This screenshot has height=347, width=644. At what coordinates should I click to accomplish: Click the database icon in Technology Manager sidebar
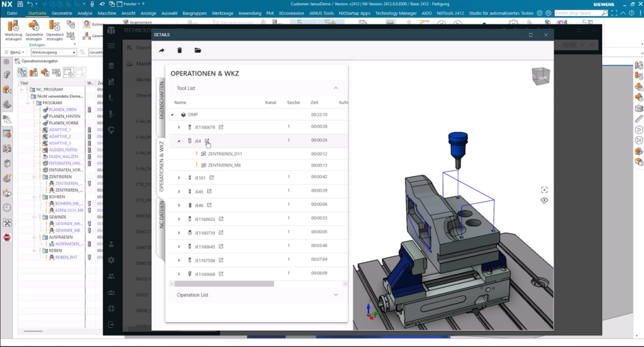(x=111, y=65)
